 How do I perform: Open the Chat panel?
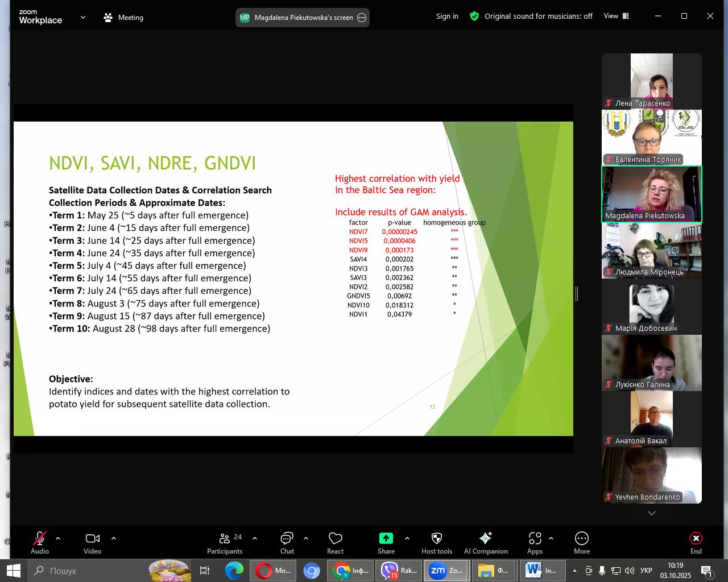coord(287,543)
